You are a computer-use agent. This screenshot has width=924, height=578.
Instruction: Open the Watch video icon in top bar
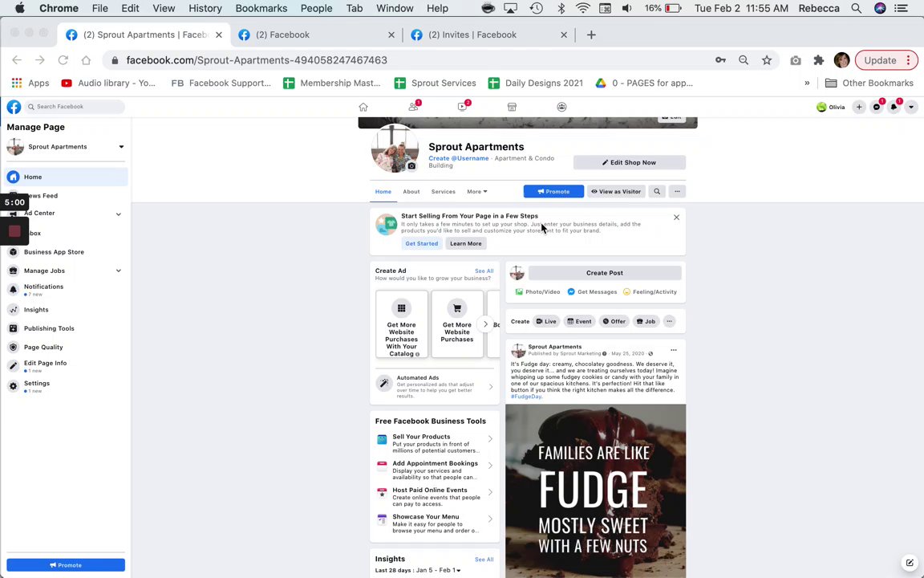click(463, 107)
